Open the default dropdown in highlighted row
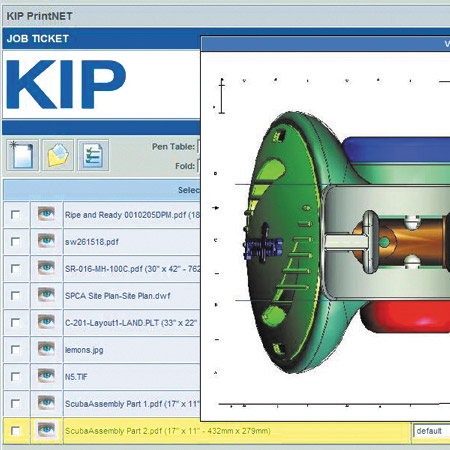Screen dimensions: 450x450 (431, 431)
